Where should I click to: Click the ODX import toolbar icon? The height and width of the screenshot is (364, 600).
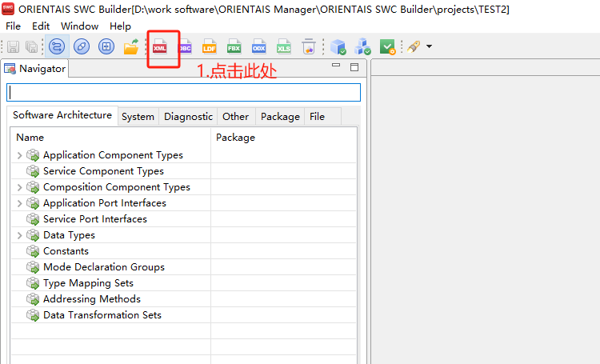259,47
